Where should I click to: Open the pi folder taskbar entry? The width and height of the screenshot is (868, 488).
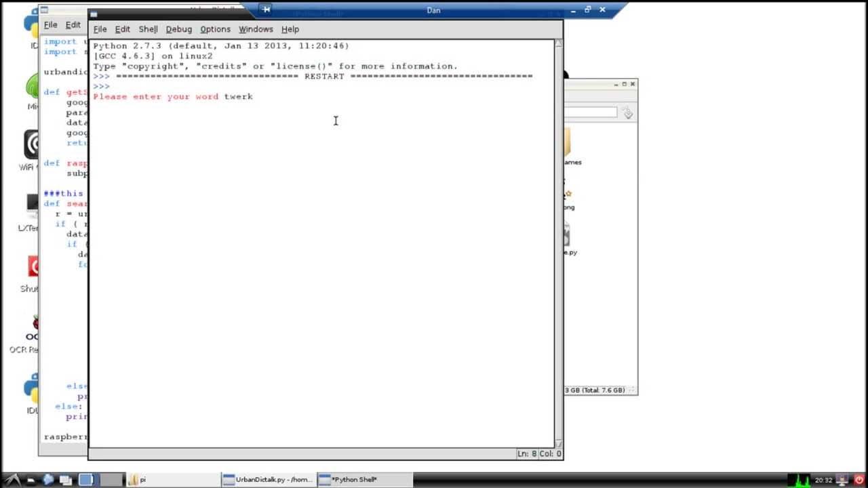173,480
